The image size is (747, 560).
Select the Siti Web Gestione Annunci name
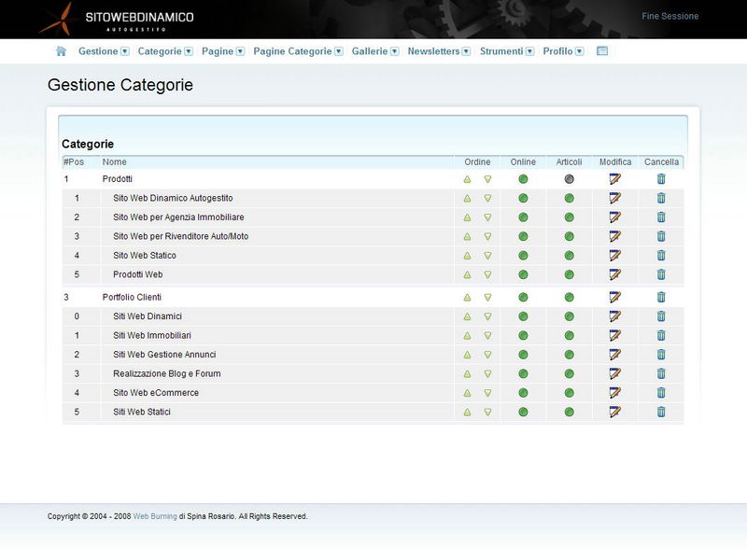[164, 355]
